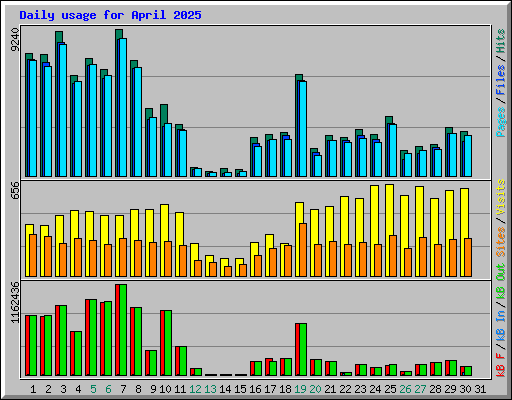Click day 31 on the x-axis
This screenshot has width=512, height=400.
click(x=480, y=389)
